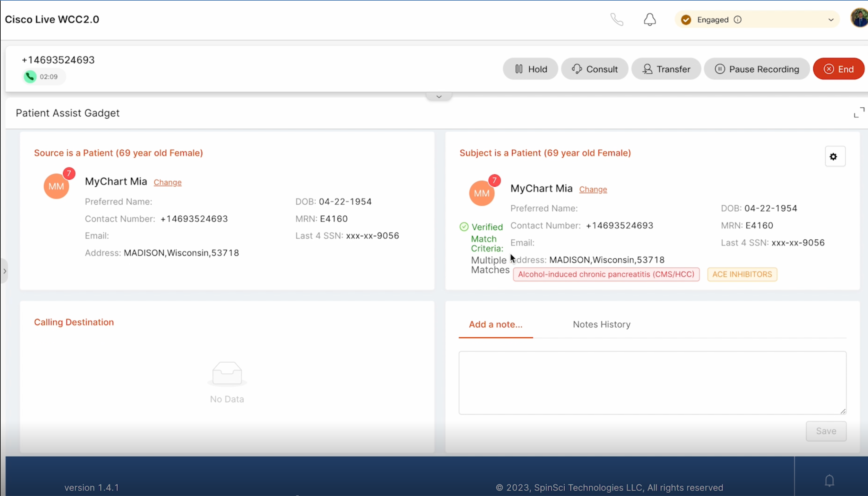Pause the call recording
Screen dimensions: 868x496
(757, 69)
